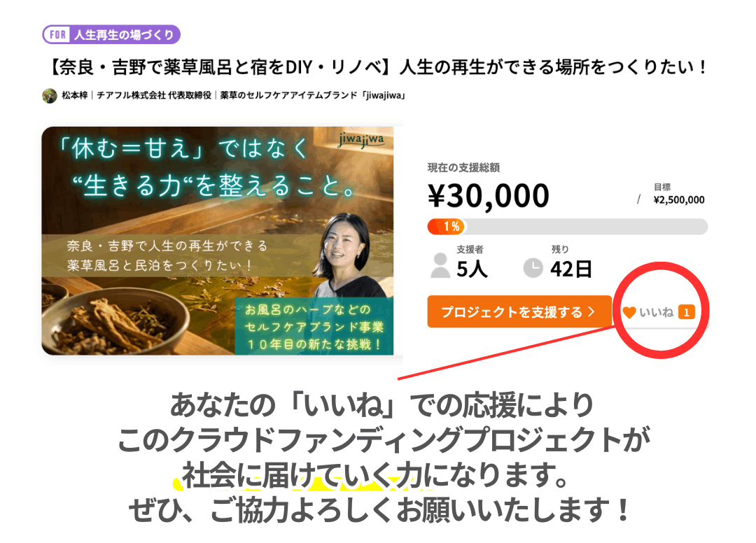Click プロジェクトを支援する orange button

[x=519, y=311]
